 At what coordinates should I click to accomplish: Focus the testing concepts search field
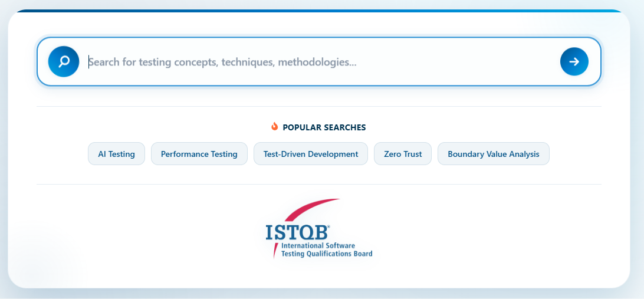coord(320,62)
